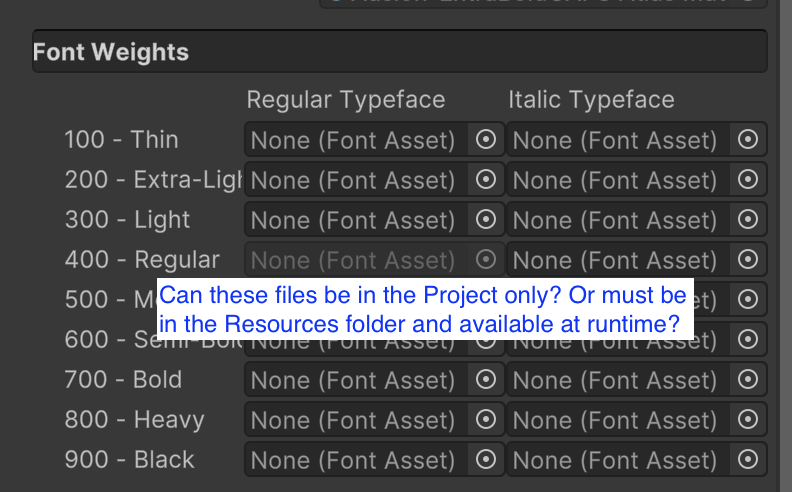Viewport: 792px width, 492px height.
Task: Click the blue annotation text about Resources folder
Action: click(425, 310)
